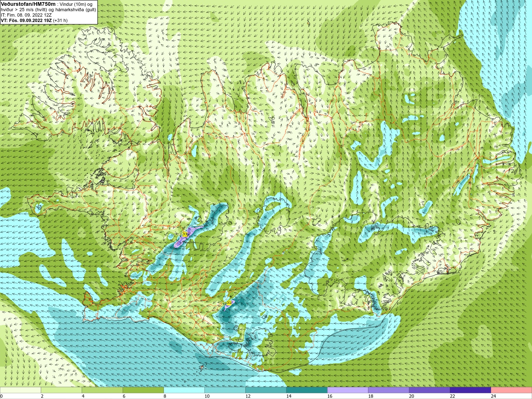Select the 20–22 m/s violet legend swatch
The width and height of the screenshot is (532, 399).
tap(430, 390)
